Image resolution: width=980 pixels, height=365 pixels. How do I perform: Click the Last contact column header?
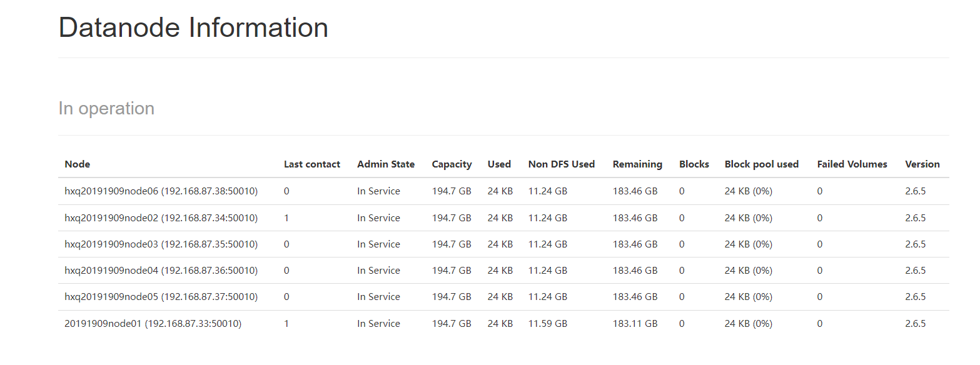point(312,164)
